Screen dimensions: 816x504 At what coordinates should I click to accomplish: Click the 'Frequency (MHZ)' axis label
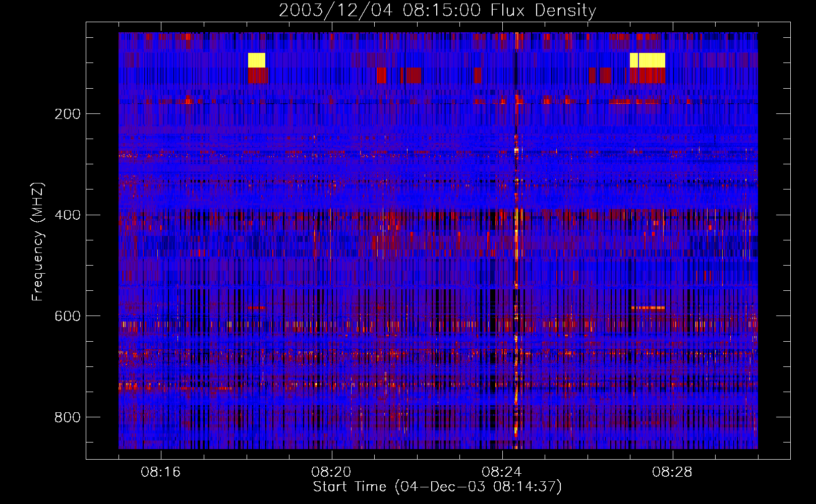(38, 242)
